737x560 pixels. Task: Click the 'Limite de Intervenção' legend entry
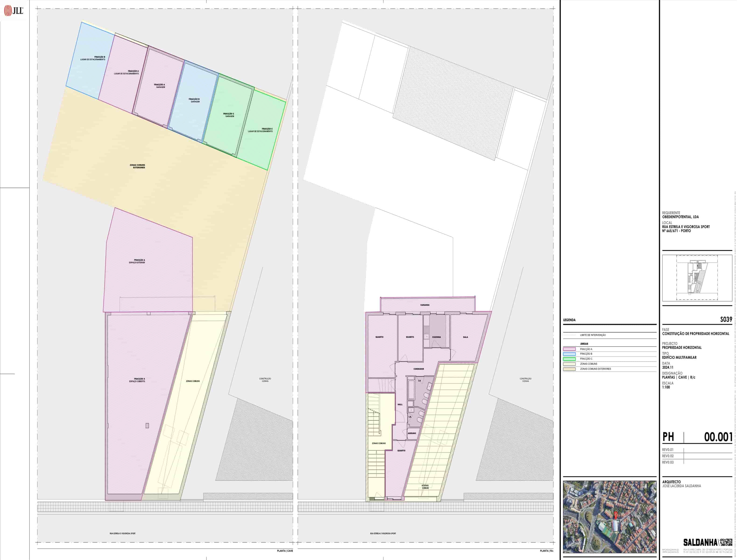pos(592,335)
